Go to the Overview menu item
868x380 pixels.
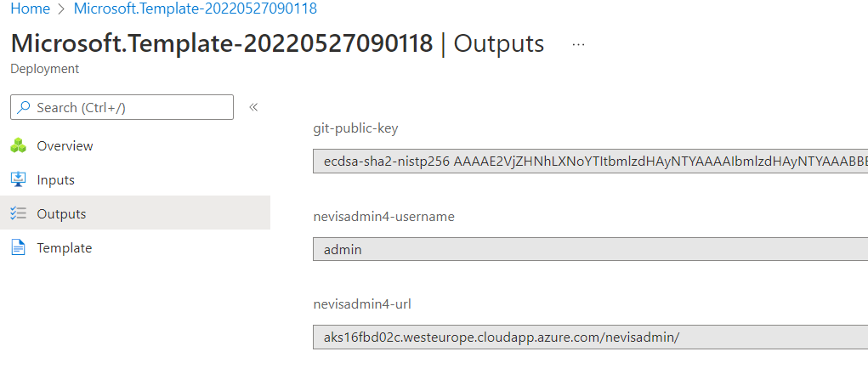tap(65, 146)
